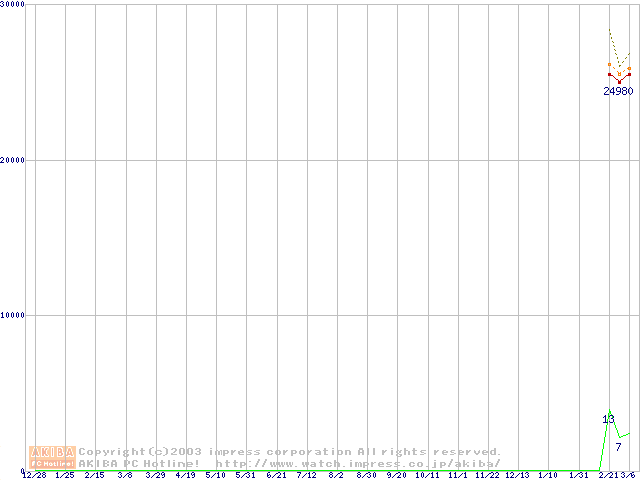Click the 11/22 date label
The width and height of the screenshot is (640, 480).
[x=488, y=475]
